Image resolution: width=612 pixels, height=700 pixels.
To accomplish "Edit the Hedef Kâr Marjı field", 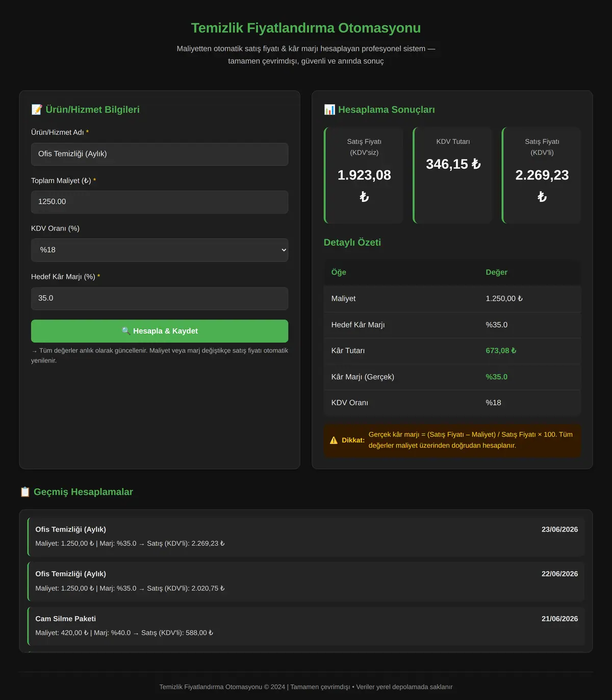I will click(x=160, y=298).
